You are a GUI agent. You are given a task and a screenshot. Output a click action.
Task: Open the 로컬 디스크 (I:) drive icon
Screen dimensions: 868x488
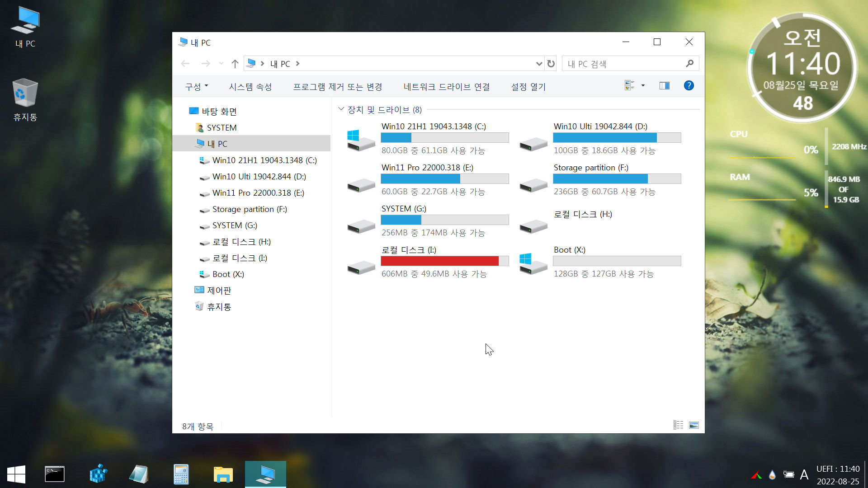pos(361,267)
